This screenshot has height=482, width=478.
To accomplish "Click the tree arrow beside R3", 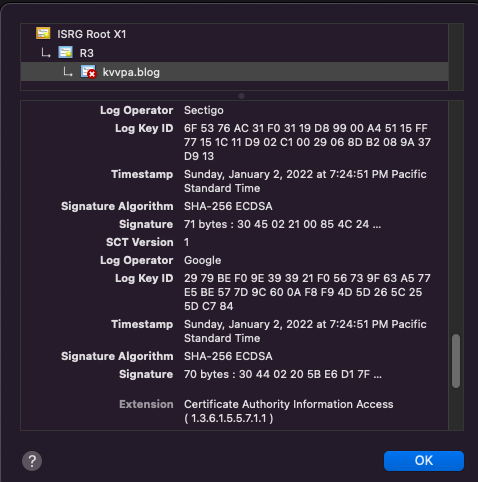I will [x=46, y=53].
